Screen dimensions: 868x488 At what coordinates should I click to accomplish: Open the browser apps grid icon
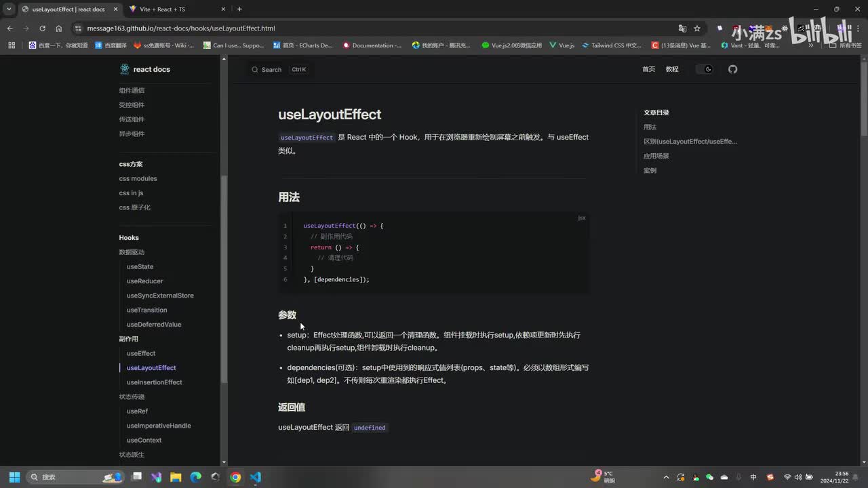[12, 45]
